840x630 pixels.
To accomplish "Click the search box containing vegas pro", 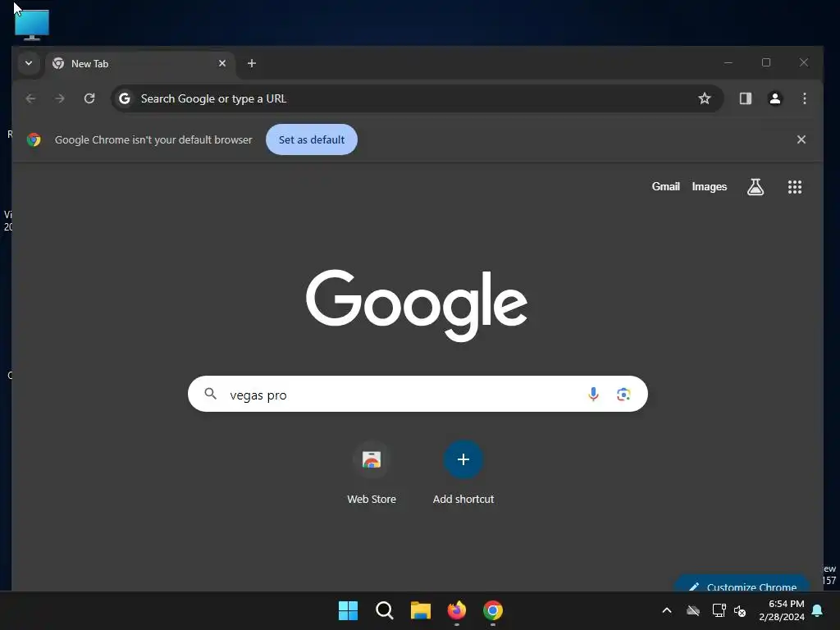I will [x=418, y=395].
